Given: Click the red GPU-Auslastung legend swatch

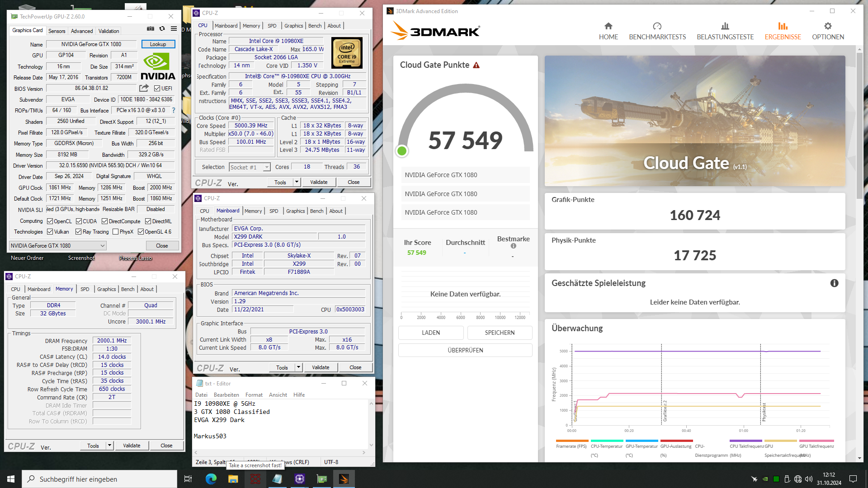Looking at the screenshot, I should pos(676,441).
